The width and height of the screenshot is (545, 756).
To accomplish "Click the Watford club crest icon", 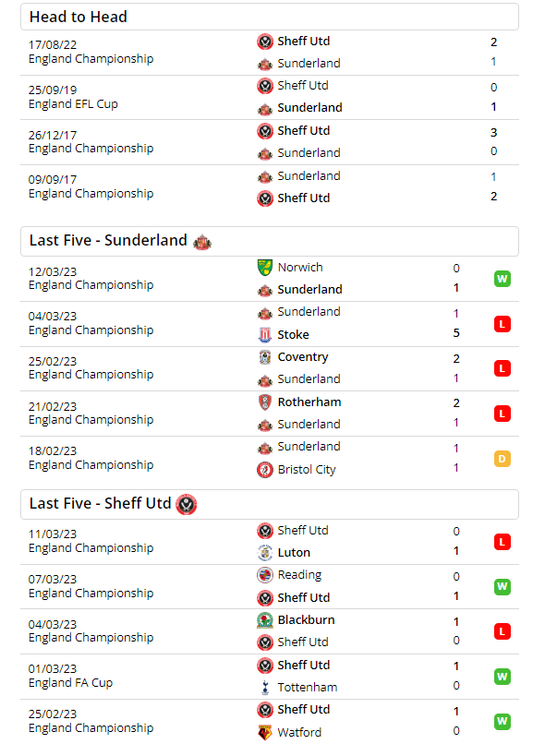I will 265,732.
